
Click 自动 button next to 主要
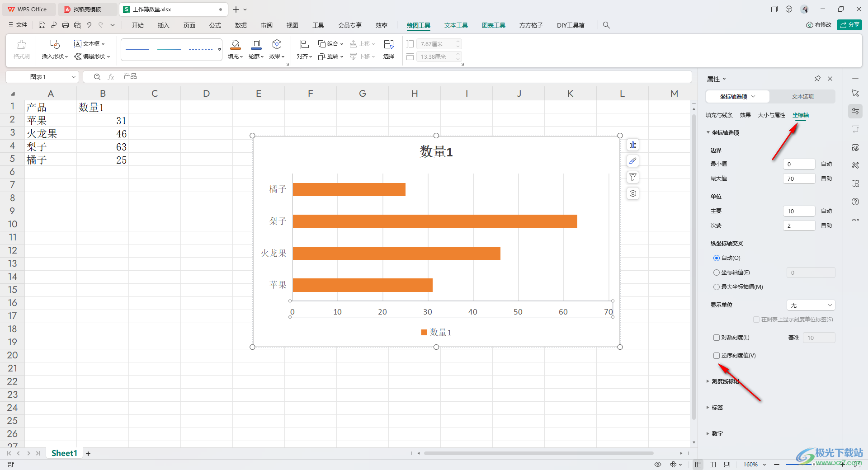coord(826,211)
